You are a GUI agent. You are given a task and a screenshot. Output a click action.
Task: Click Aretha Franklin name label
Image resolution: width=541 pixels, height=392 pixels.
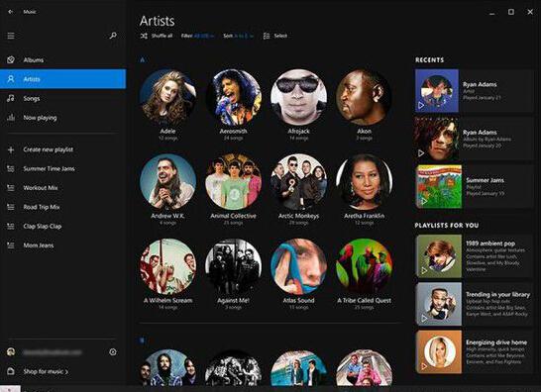365,216
